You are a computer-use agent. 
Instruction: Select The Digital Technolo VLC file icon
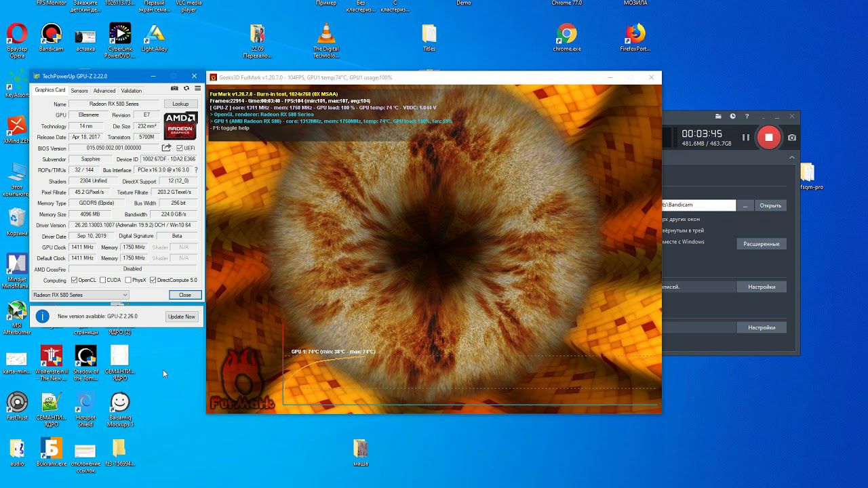tap(326, 41)
